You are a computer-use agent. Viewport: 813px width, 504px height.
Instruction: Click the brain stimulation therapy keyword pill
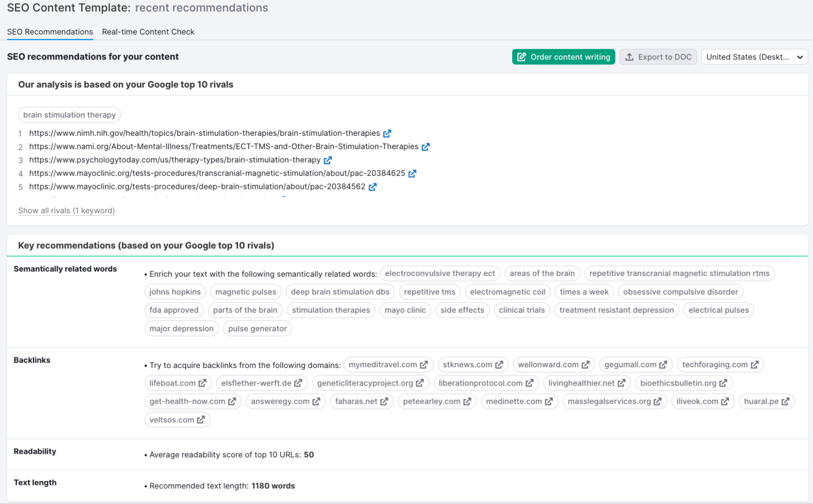[x=69, y=114]
